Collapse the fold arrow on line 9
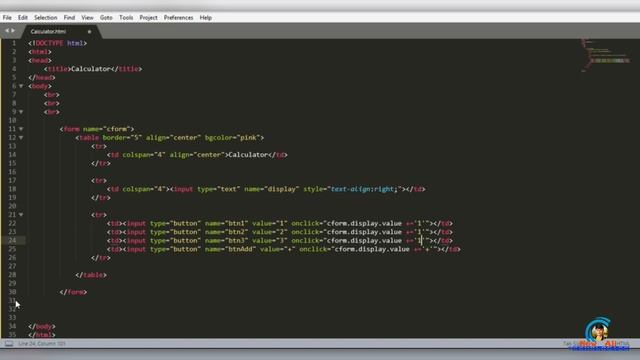640x360 pixels. click(x=21, y=112)
